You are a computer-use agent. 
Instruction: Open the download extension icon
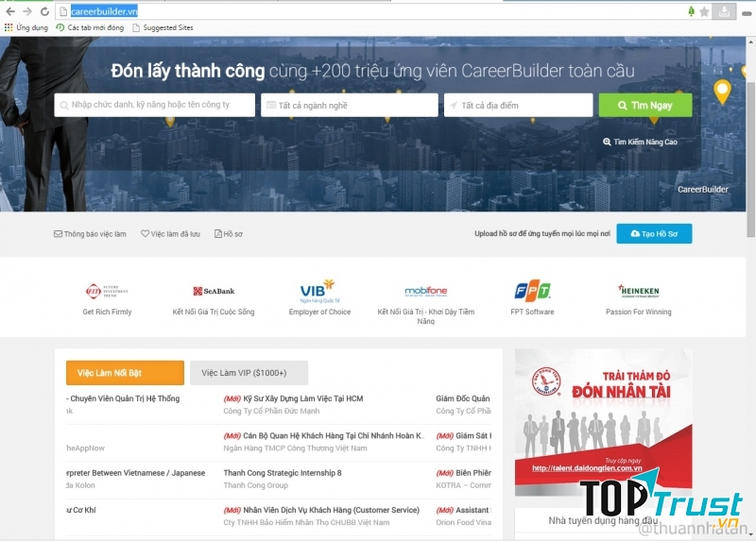pos(724,11)
